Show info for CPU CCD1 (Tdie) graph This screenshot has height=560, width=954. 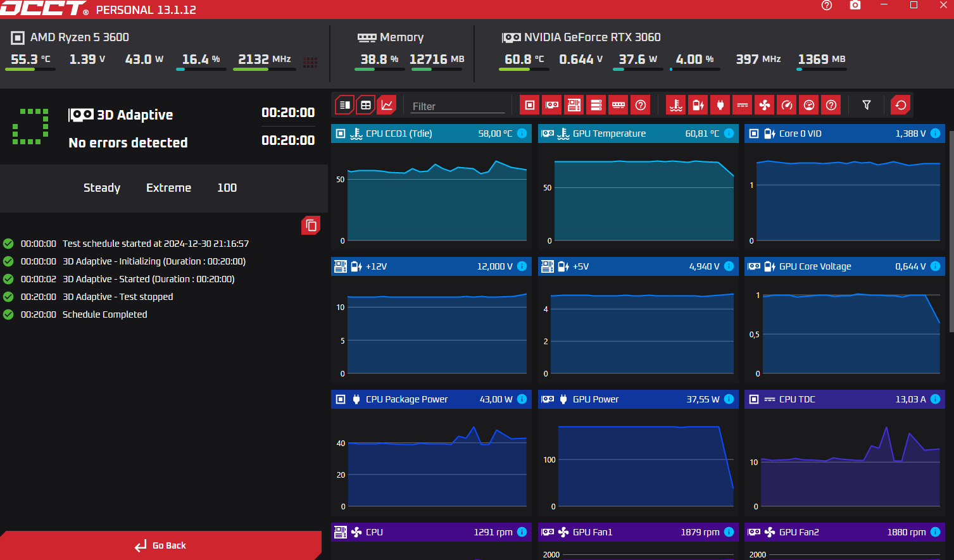[522, 134]
